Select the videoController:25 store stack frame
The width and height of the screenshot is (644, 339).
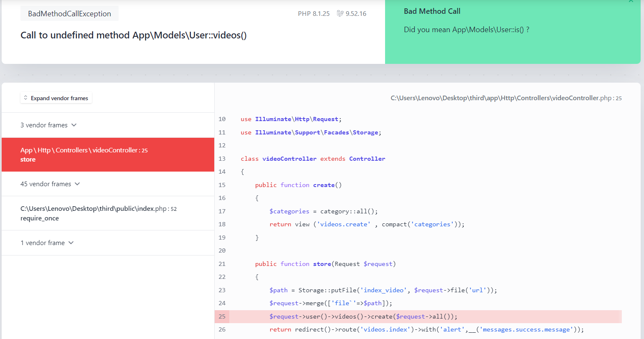tap(108, 154)
